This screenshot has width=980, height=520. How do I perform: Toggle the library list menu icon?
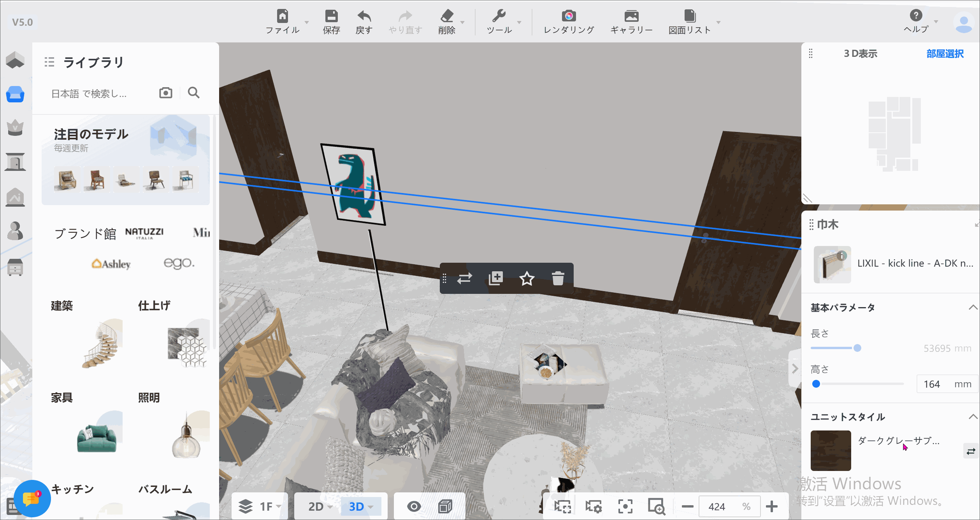coord(49,62)
